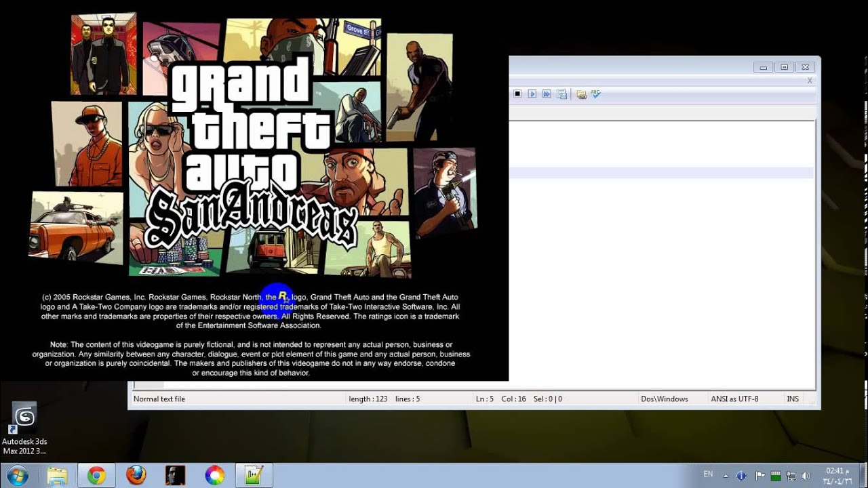Image resolution: width=868 pixels, height=488 pixels.
Task: Click 'Dos\Windows' line ending status entry
Action: (665, 399)
